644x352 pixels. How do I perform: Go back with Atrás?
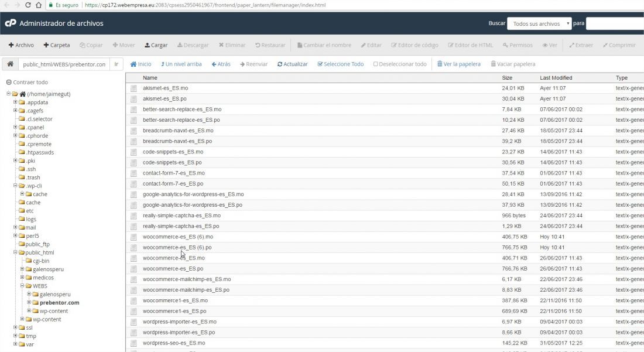(221, 64)
